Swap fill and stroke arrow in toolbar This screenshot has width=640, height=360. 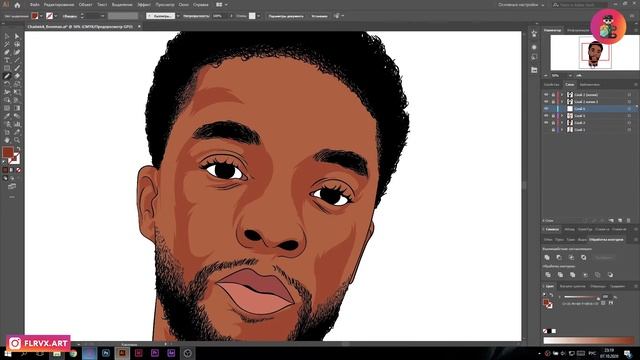pos(18,149)
